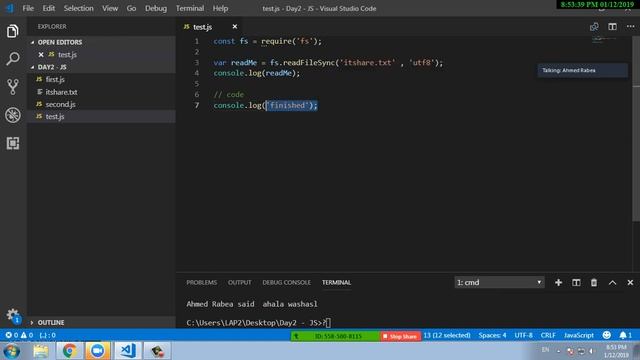This screenshot has height=360, width=640.
Task: Click the feedback smiley in status bar
Action: tap(607, 335)
